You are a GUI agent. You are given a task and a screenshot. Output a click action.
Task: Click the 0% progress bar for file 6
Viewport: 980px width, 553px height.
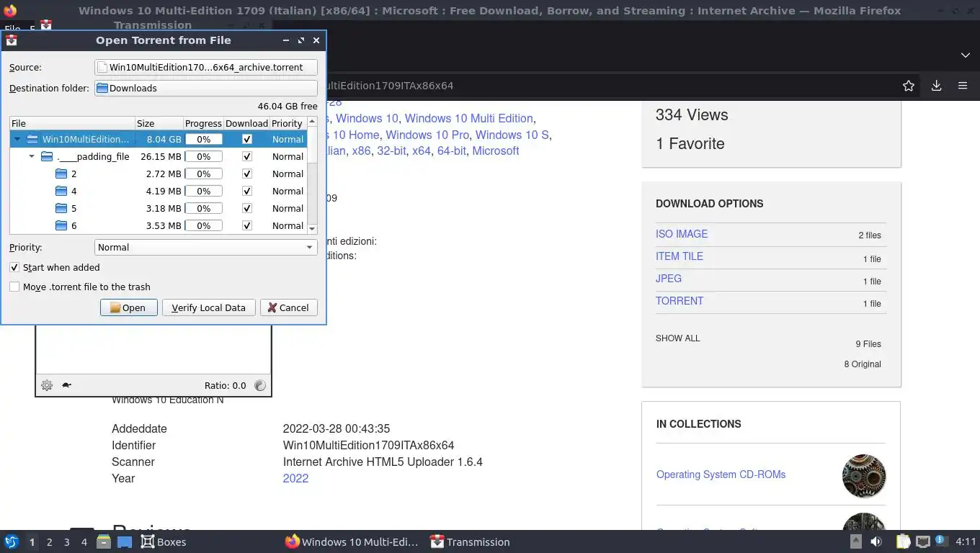click(204, 225)
